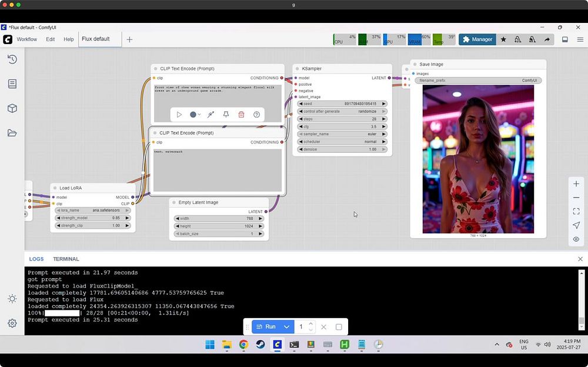Open the model library cube icon
588x367 pixels.
click(12, 108)
